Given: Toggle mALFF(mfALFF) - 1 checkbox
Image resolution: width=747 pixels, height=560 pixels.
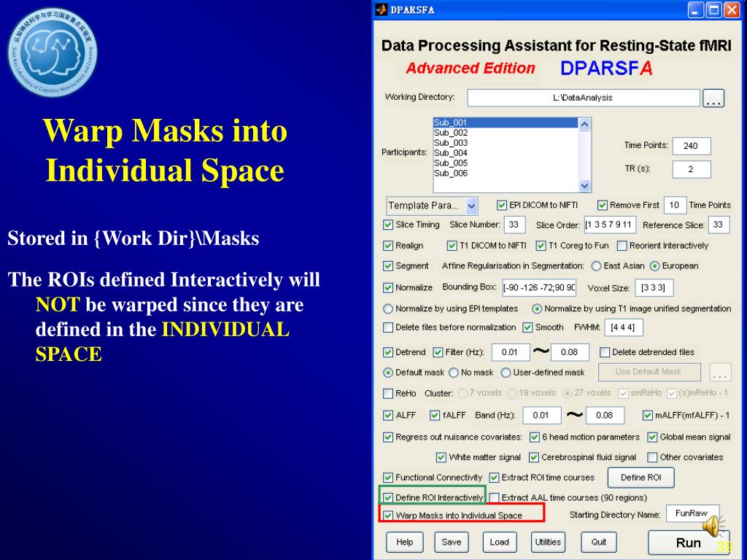Looking at the screenshot, I should point(648,415).
